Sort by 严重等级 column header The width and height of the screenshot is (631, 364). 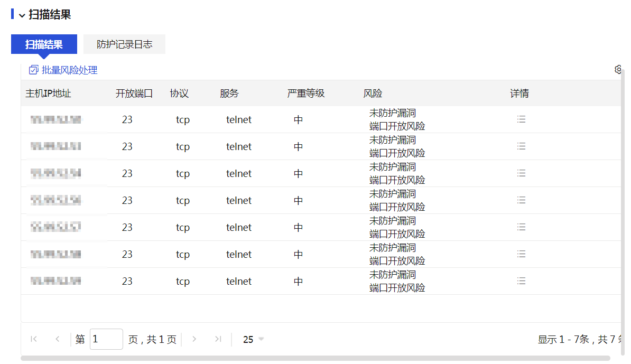click(305, 94)
